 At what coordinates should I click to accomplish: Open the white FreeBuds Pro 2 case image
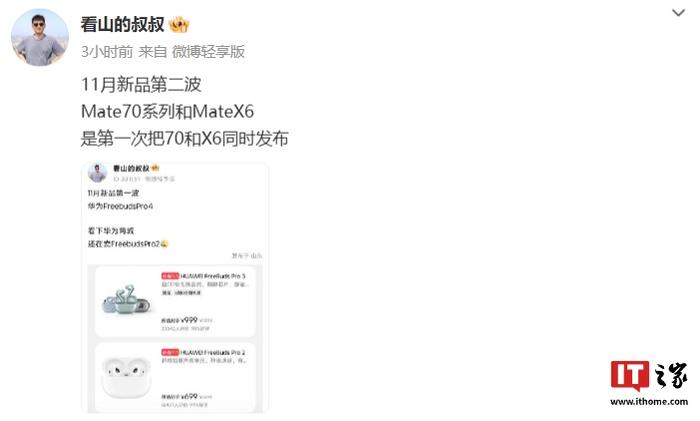point(126,376)
